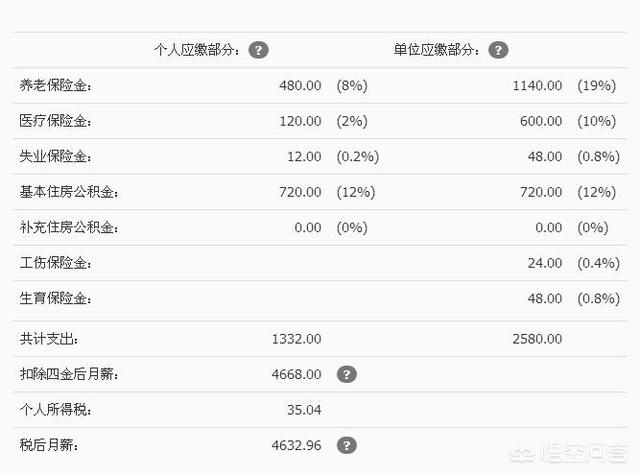
Task: Click the 个人所得税 value 35.04
Action: click(x=303, y=410)
